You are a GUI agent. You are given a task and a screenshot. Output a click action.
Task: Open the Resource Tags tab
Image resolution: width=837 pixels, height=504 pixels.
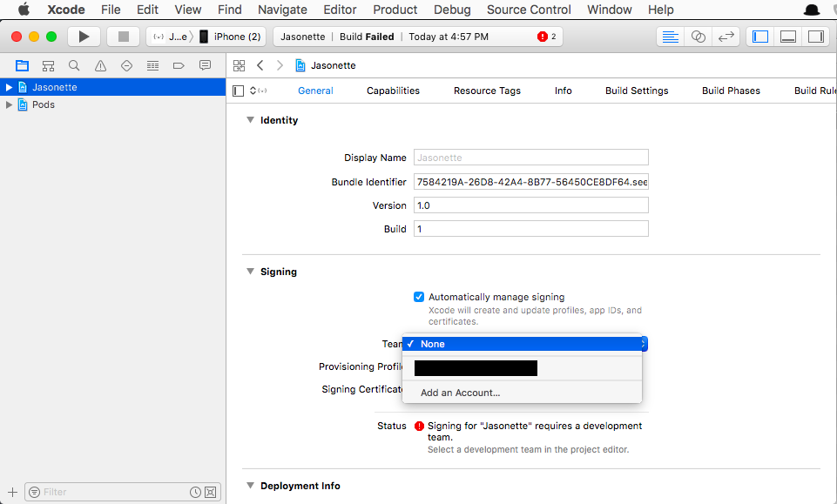point(487,91)
